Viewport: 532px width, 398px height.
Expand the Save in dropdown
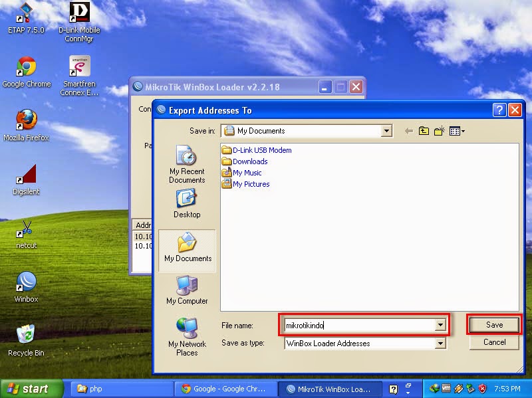coord(386,131)
